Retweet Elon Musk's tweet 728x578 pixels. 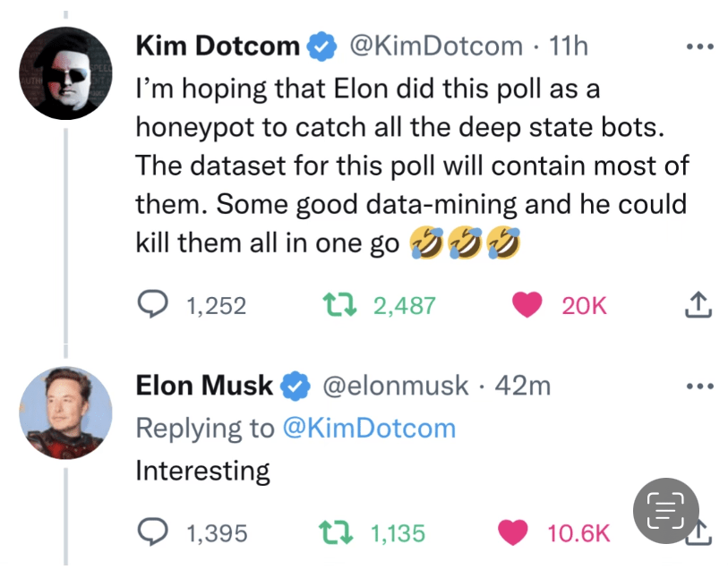click(338, 533)
